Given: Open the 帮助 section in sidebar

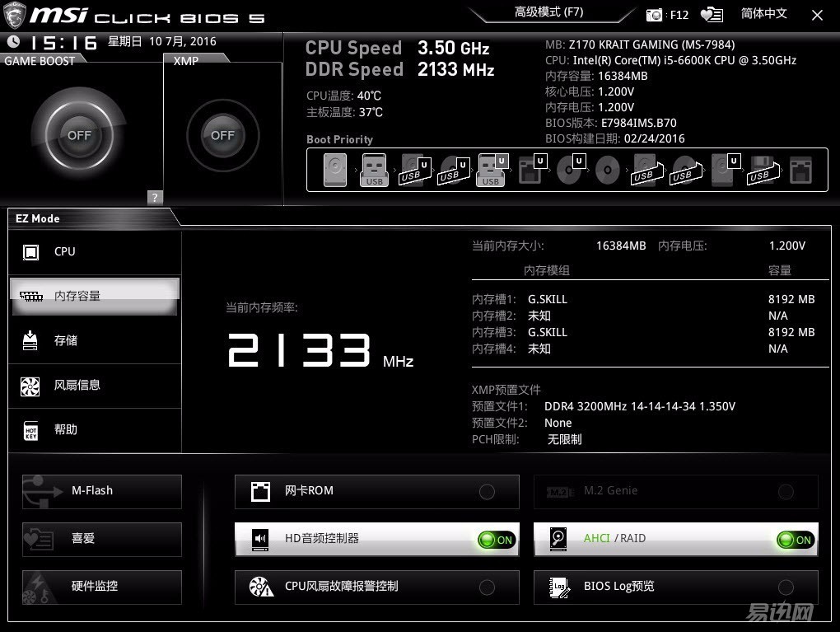Looking at the screenshot, I should (x=95, y=430).
